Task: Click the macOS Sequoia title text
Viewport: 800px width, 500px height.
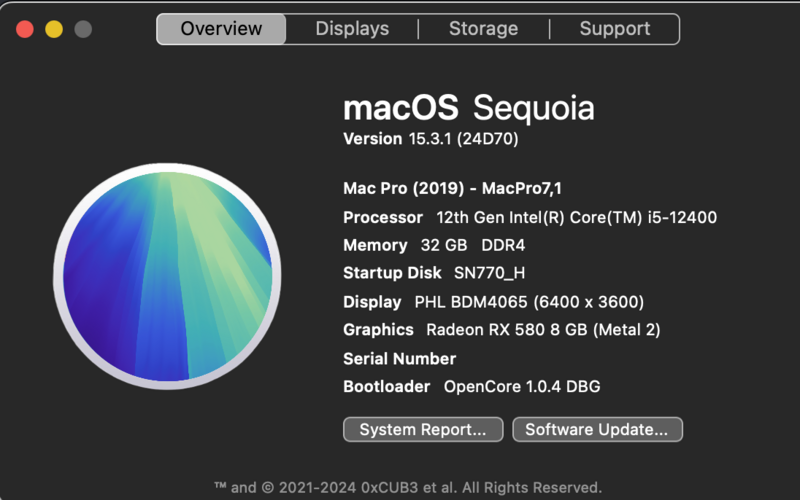Action: (x=468, y=107)
